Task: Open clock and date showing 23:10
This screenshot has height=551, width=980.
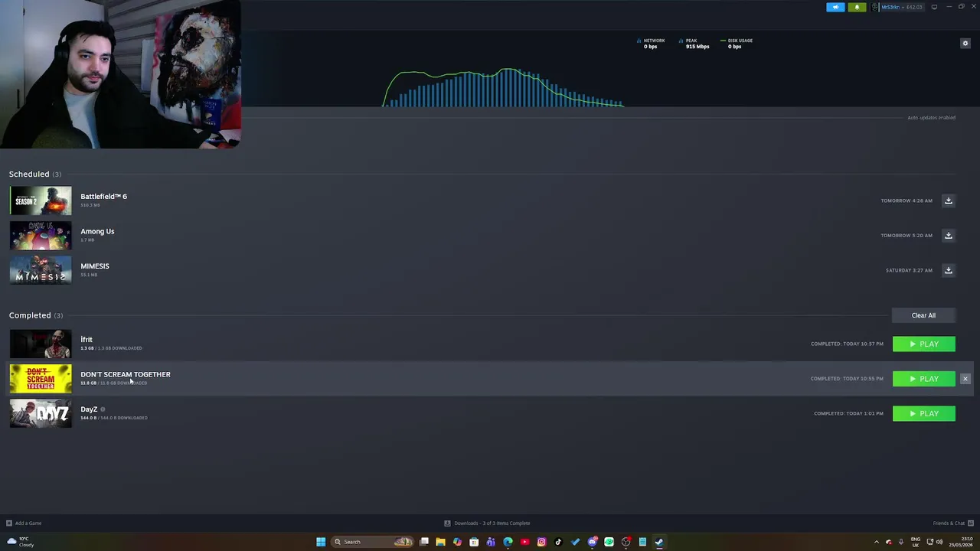Action: pyautogui.click(x=961, y=542)
